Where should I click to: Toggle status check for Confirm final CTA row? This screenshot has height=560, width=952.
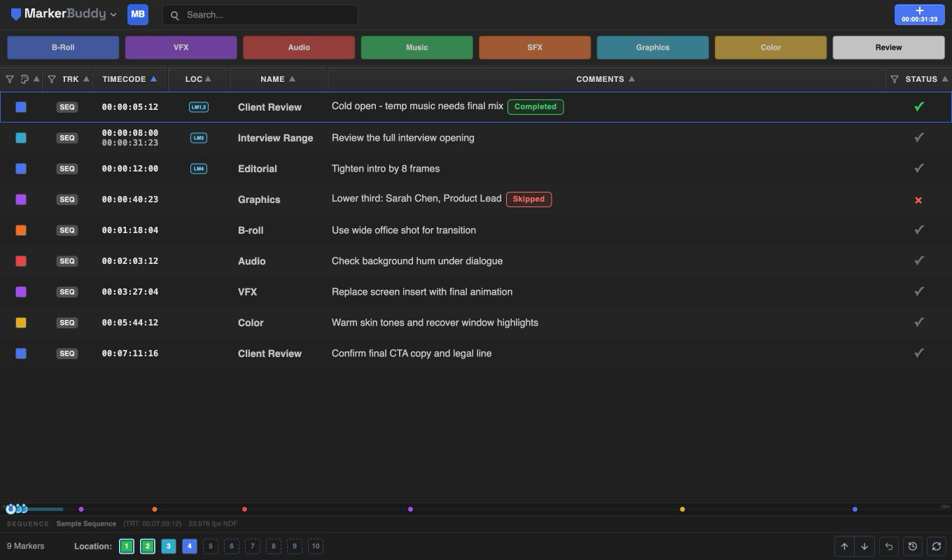[919, 353]
